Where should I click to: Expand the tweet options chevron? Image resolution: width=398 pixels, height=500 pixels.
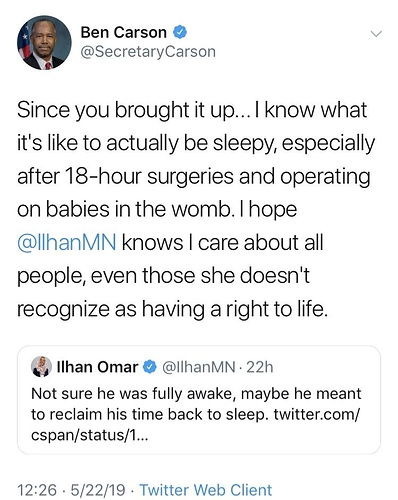376,34
